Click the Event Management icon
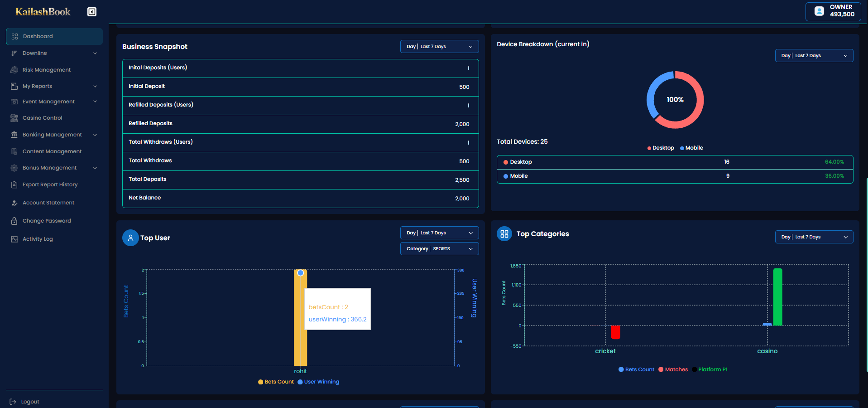Screen dimensions: 868x408 point(14,102)
